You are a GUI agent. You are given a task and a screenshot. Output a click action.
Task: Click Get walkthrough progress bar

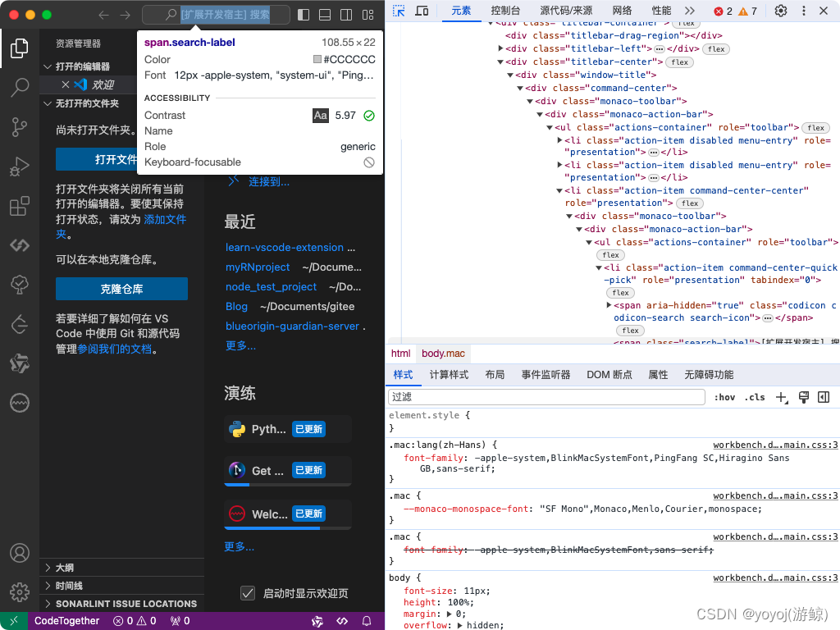[x=288, y=485]
